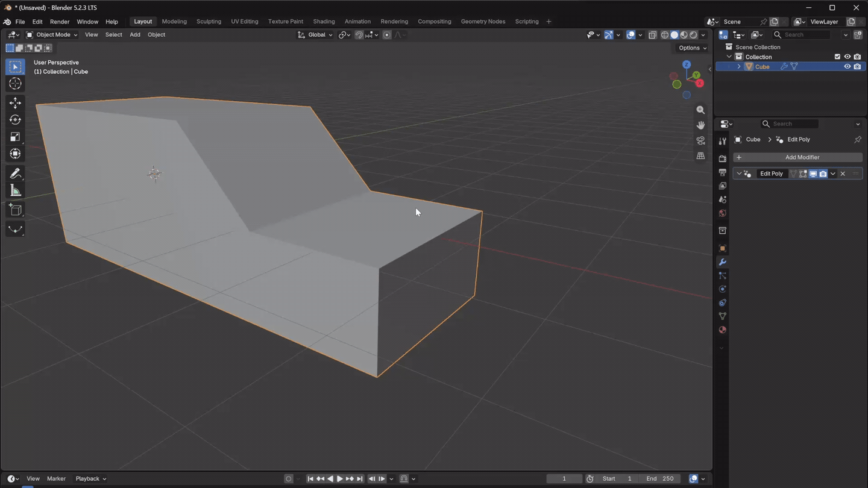This screenshot has height=488, width=868.
Task: Play the animation forward
Action: (x=339, y=479)
